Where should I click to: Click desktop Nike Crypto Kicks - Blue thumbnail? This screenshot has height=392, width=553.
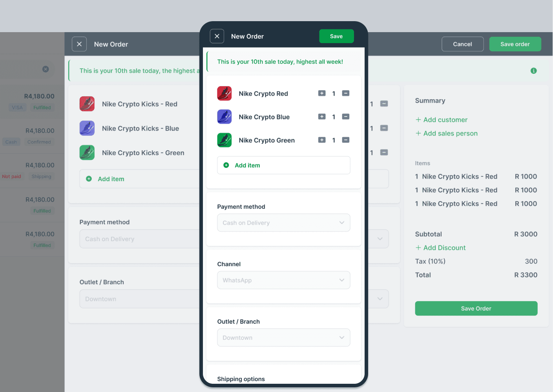click(x=87, y=128)
